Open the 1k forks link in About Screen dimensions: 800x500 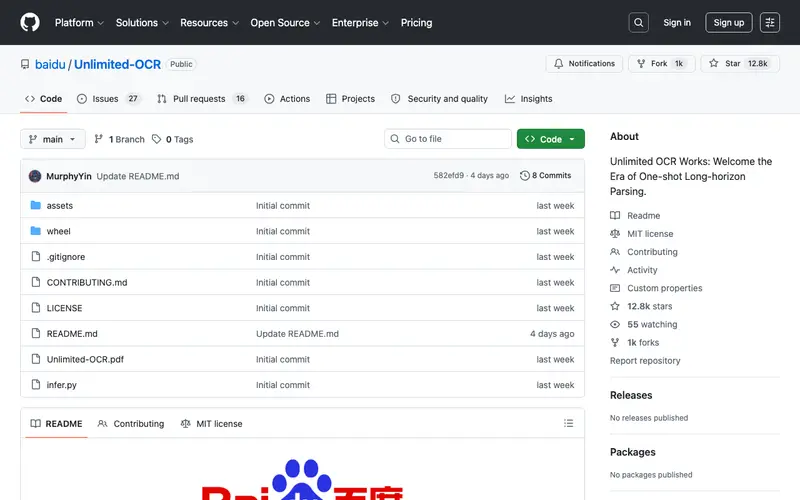click(x=643, y=342)
